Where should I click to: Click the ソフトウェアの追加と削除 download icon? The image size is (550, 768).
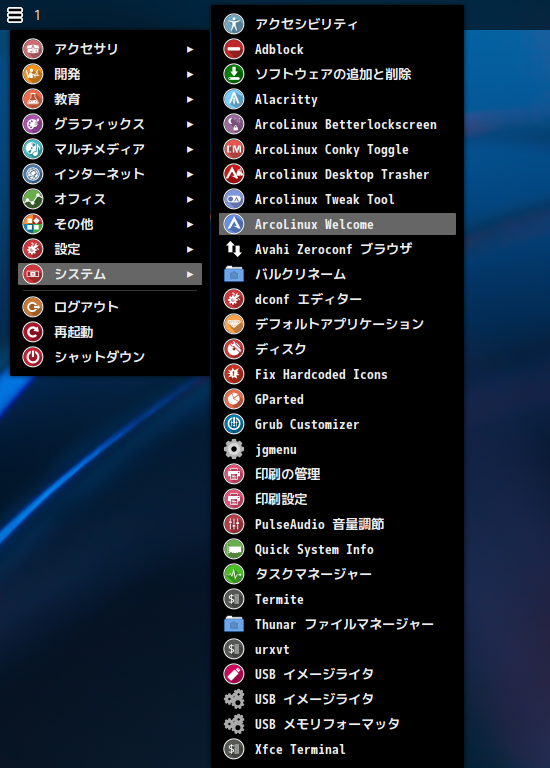tap(234, 74)
